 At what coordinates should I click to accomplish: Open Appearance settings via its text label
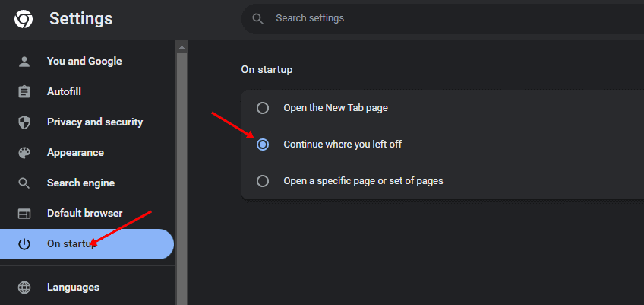[x=75, y=153]
